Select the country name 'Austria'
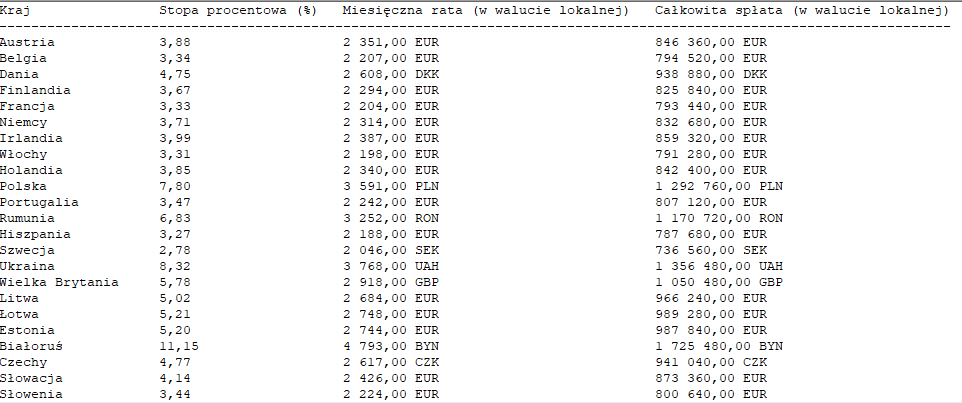962x403 pixels. [27, 42]
